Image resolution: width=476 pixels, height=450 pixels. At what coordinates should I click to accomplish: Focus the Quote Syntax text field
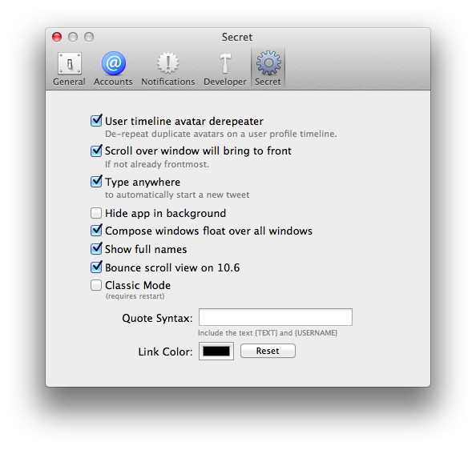click(x=276, y=317)
